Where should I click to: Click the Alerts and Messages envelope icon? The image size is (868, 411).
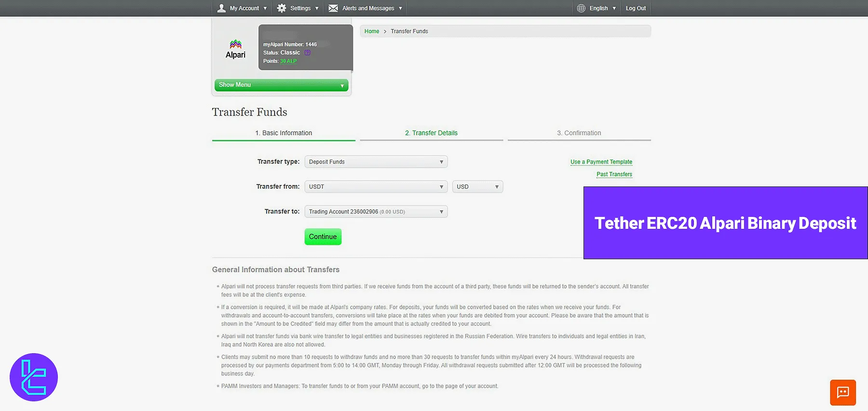[333, 8]
